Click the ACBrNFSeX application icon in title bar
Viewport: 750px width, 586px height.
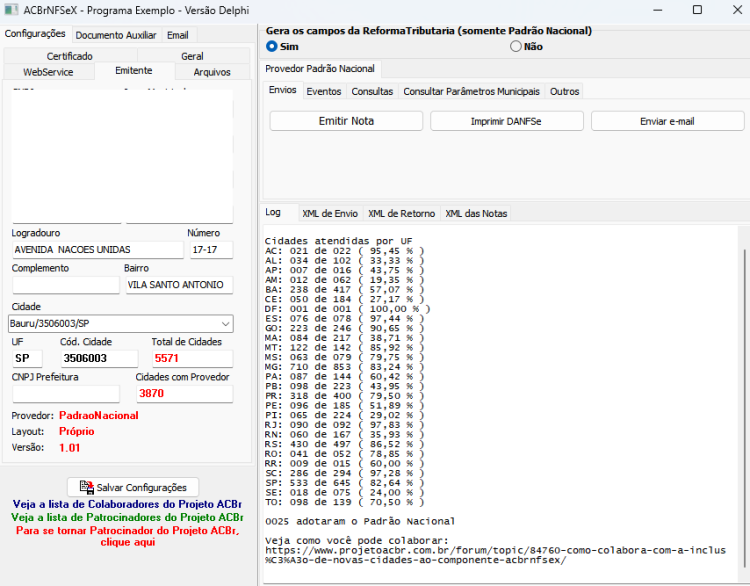[11, 10]
